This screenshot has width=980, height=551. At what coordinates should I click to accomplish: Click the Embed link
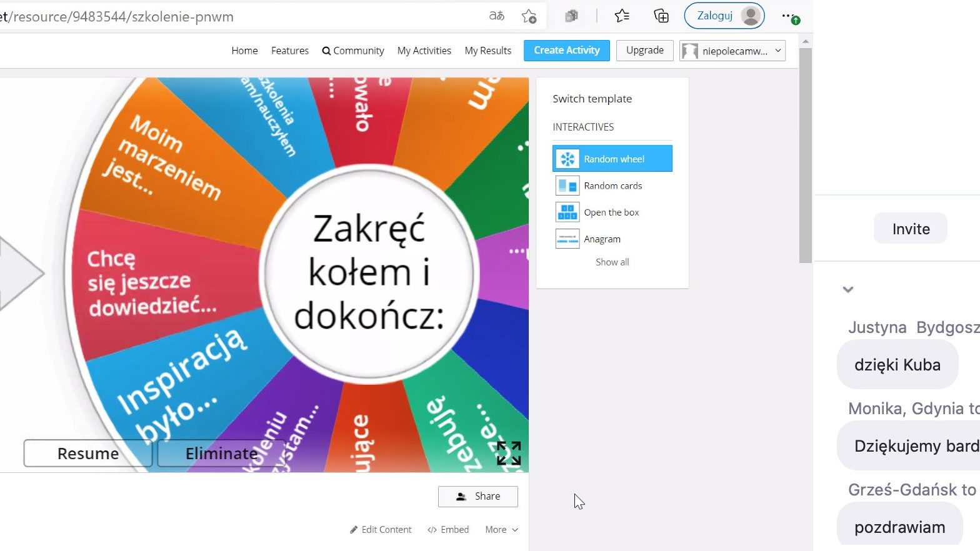coord(448,530)
